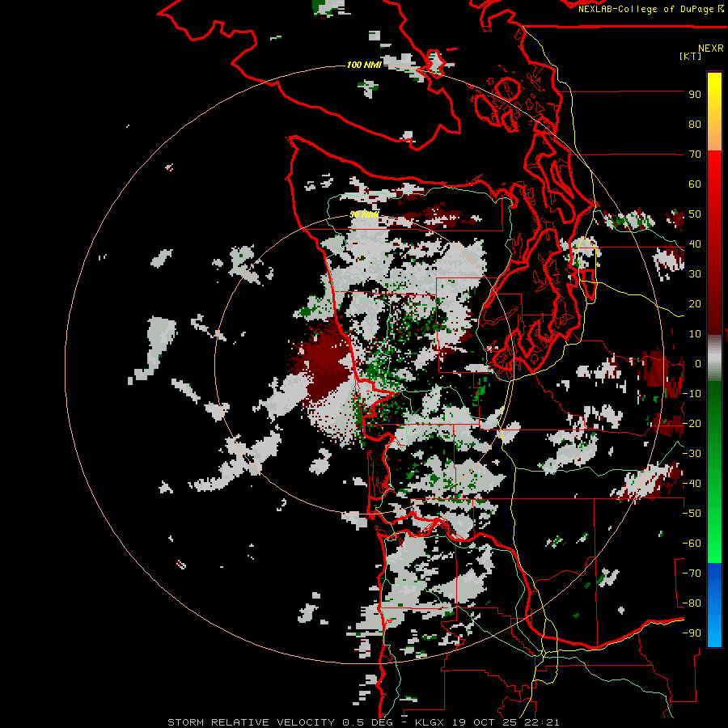Screen dimensions: 728x728
Task: Select the 70 value on the velocity scale
Action: click(695, 154)
